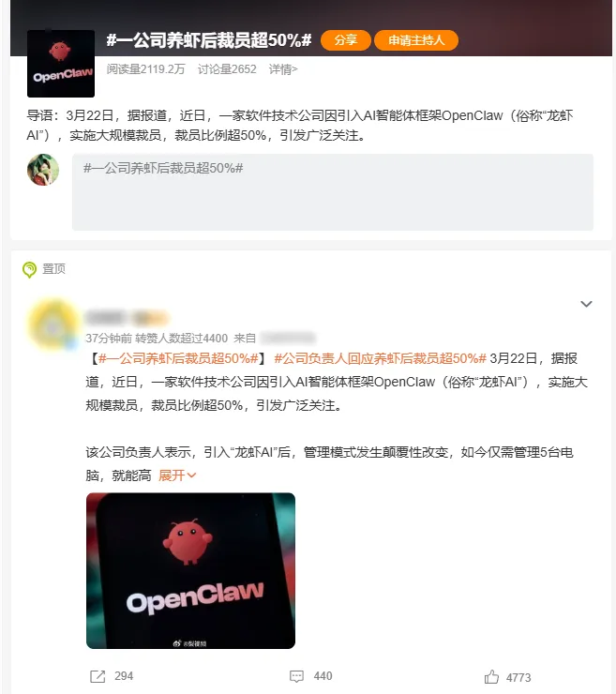Open the post options chevron menu
Viewport: 616px width, 694px height.
pyautogui.click(x=586, y=304)
